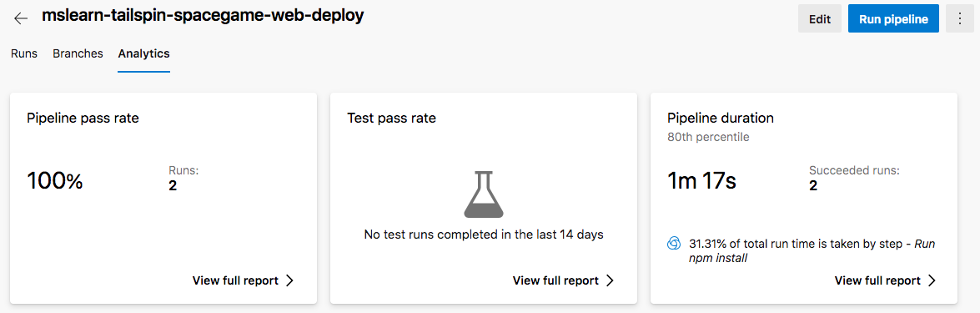Click the Pipeline pass rate card title
The image size is (980, 313).
pos(83,119)
